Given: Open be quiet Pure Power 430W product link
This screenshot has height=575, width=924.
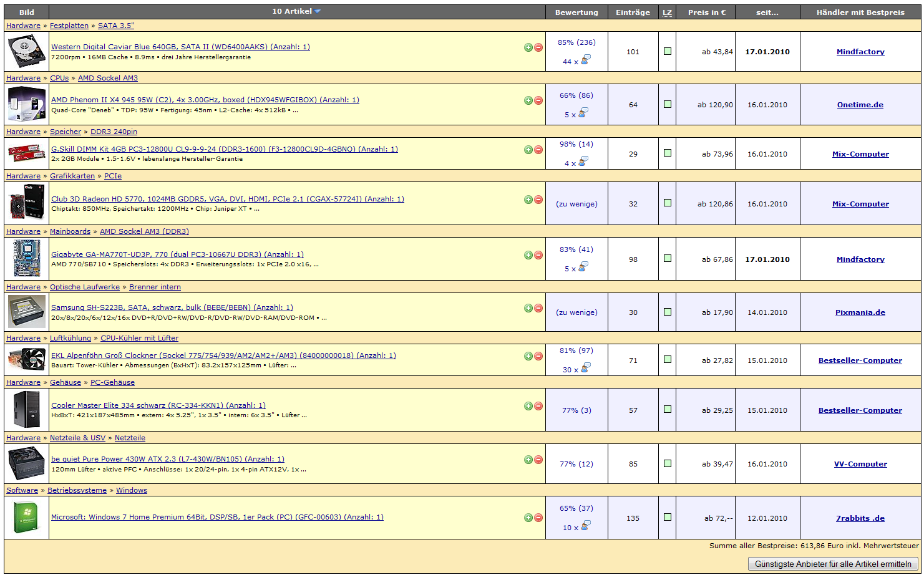Looking at the screenshot, I should [x=168, y=459].
